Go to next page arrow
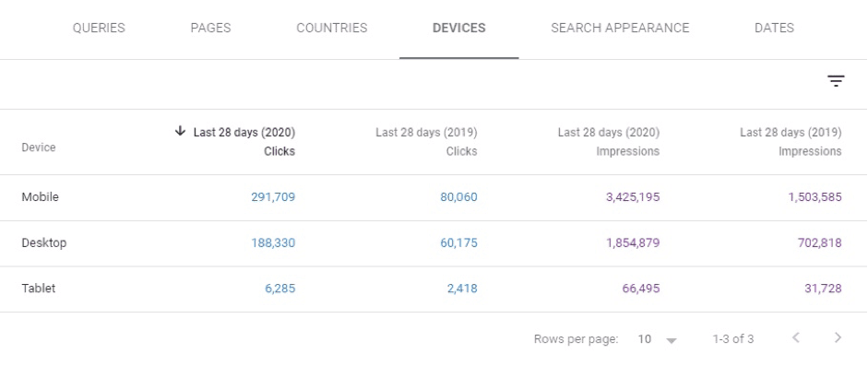The height and width of the screenshot is (366, 868). click(x=838, y=337)
